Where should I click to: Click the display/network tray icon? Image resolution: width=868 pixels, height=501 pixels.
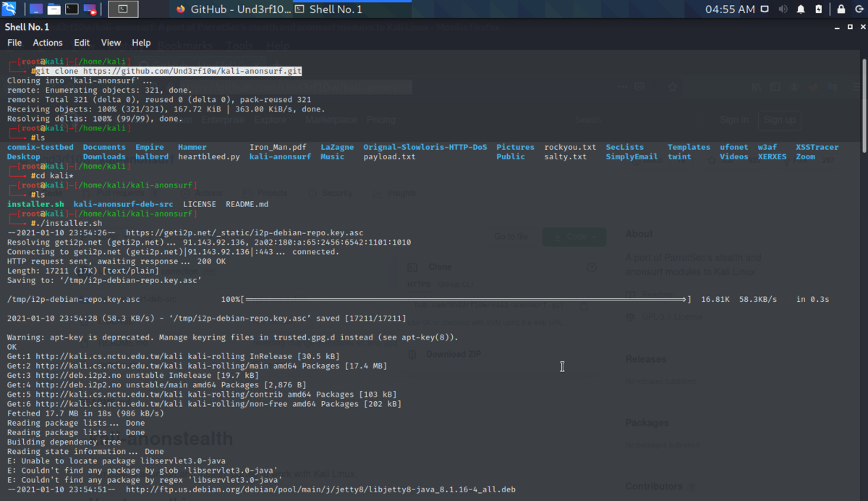pyautogui.click(x=766, y=9)
